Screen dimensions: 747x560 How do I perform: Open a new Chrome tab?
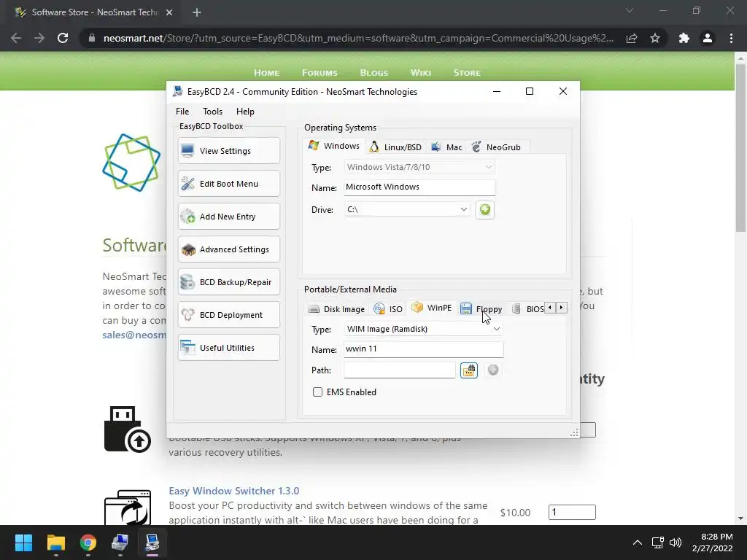(x=197, y=12)
